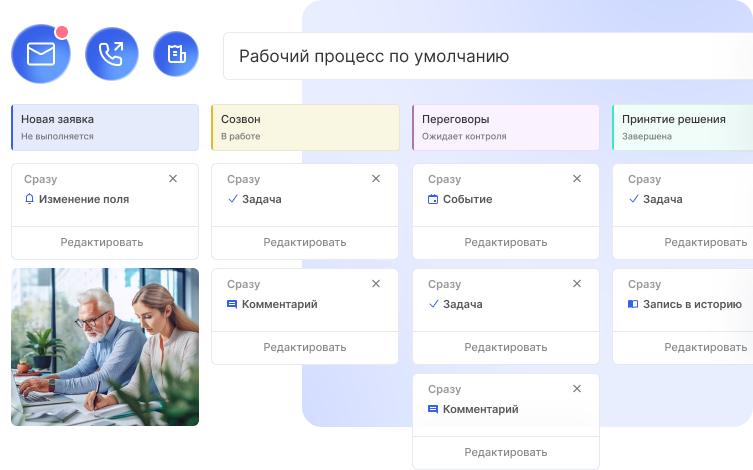Open the mail envelope icon with notification dot
This screenshot has height=470, width=753.
pyautogui.click(x=41, y=54)
